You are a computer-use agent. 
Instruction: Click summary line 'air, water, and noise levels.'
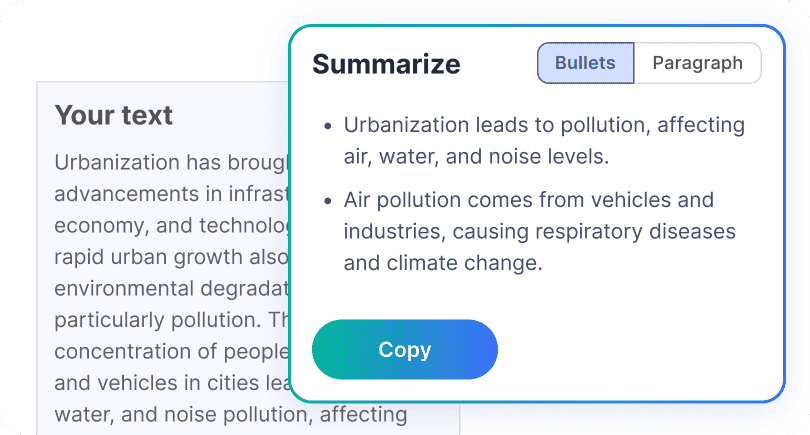click(476, 157)
